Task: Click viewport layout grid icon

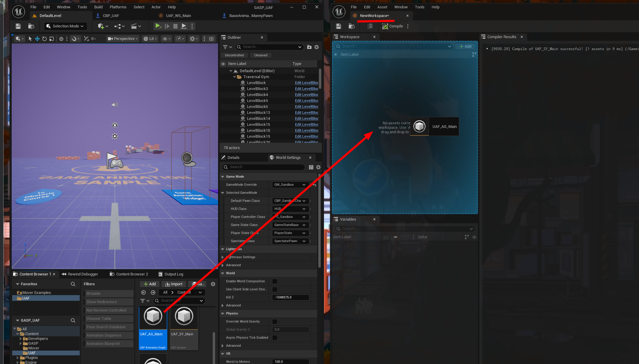Action: (x=212, y=39)
